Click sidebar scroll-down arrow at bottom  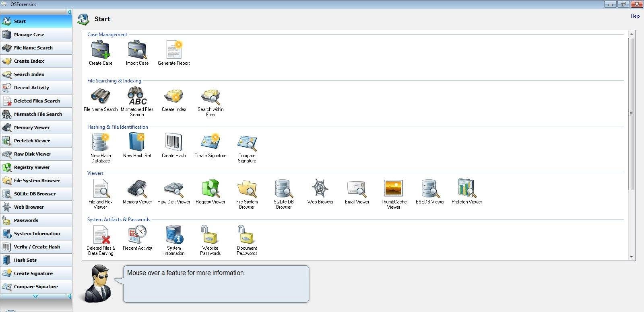click(x=35, y=296)
